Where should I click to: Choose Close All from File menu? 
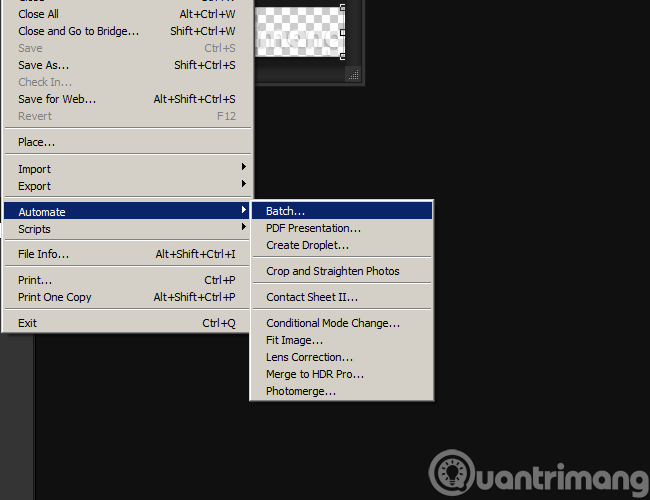tap(127, 14)
